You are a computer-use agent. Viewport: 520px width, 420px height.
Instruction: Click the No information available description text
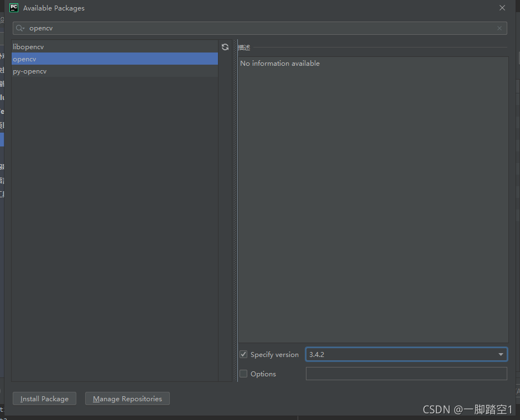[280, 63]
